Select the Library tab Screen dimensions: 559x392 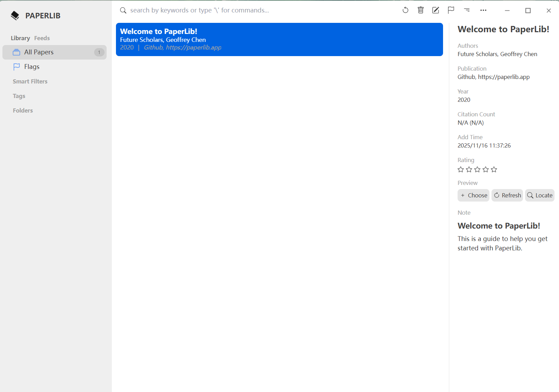(x=20, y=38)
